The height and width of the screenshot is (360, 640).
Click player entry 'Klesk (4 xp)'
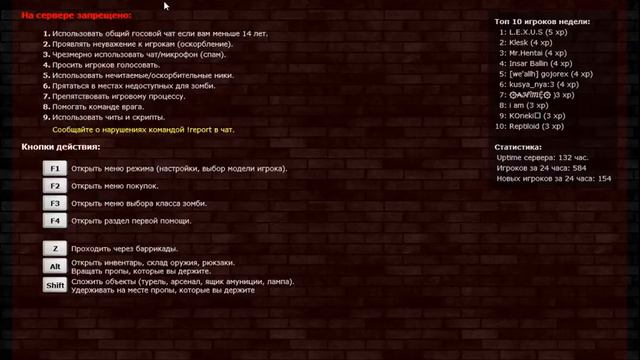526,43
